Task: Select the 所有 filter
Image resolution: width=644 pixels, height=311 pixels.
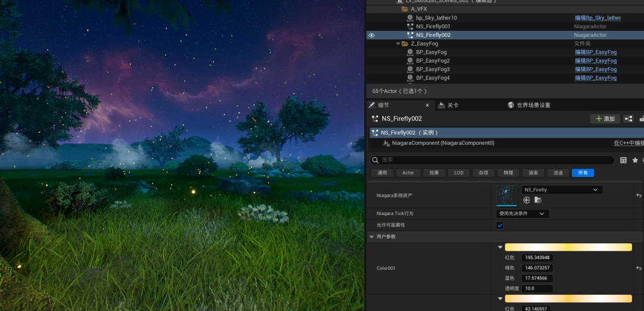Action: [583, 173]
